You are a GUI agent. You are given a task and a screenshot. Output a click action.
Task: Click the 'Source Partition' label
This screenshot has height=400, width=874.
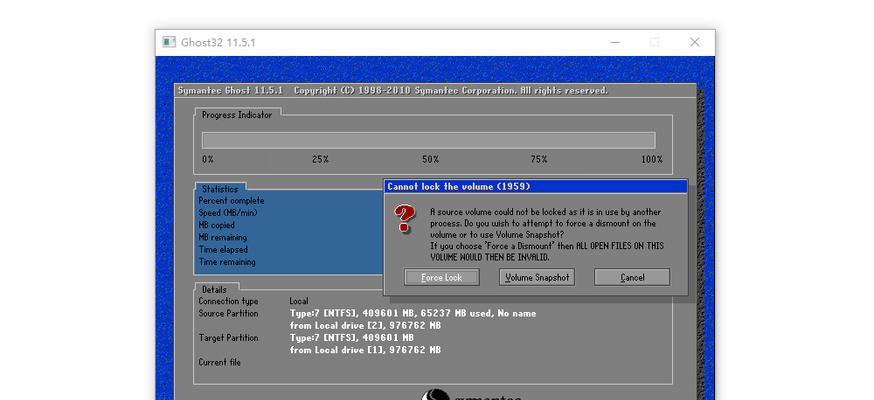(x=228, y=313)
